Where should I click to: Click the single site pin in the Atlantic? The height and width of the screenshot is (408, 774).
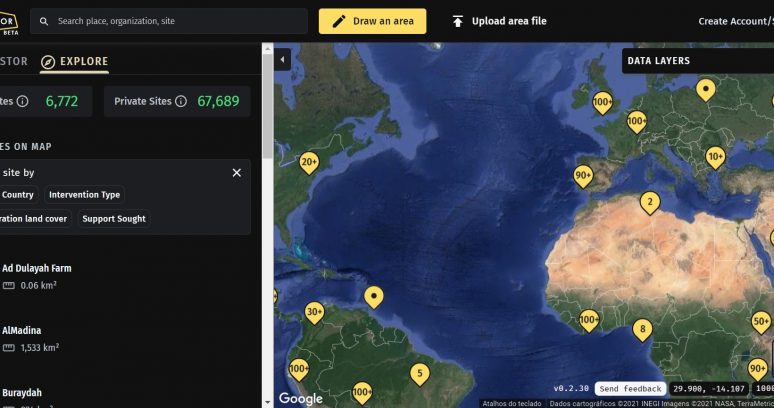(x=374, y=296)
